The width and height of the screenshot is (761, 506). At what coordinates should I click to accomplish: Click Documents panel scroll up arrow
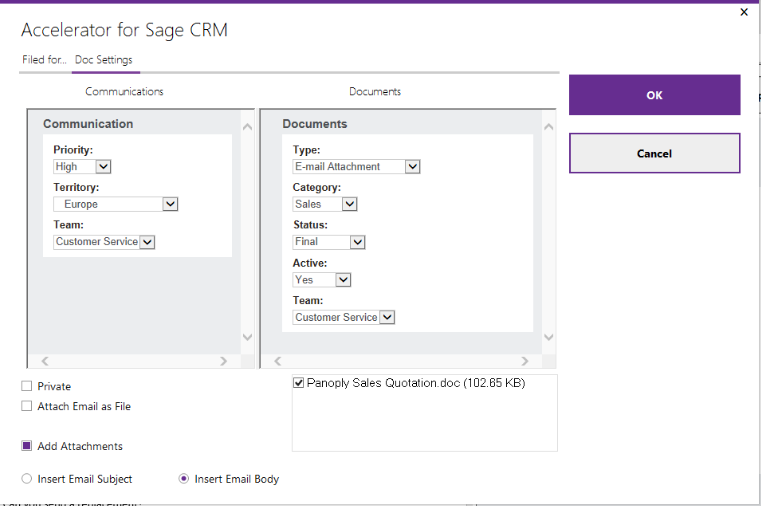pos(549,127)
